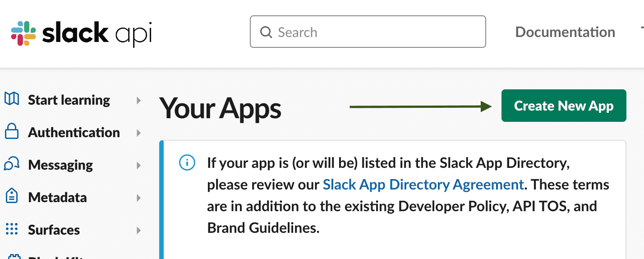This screenshot has height=259, width=644.
Task: Expand the Surfaces section arrow
Action: (x=139, y=230)
